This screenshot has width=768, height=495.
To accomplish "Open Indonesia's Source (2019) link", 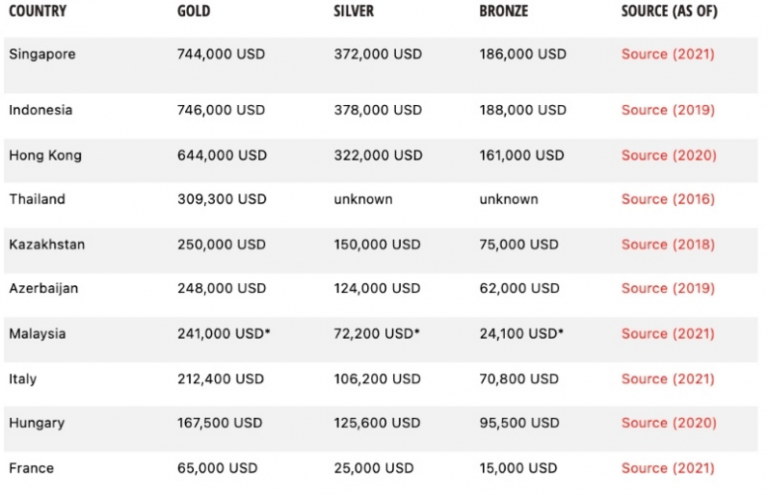I will point(668,110).
